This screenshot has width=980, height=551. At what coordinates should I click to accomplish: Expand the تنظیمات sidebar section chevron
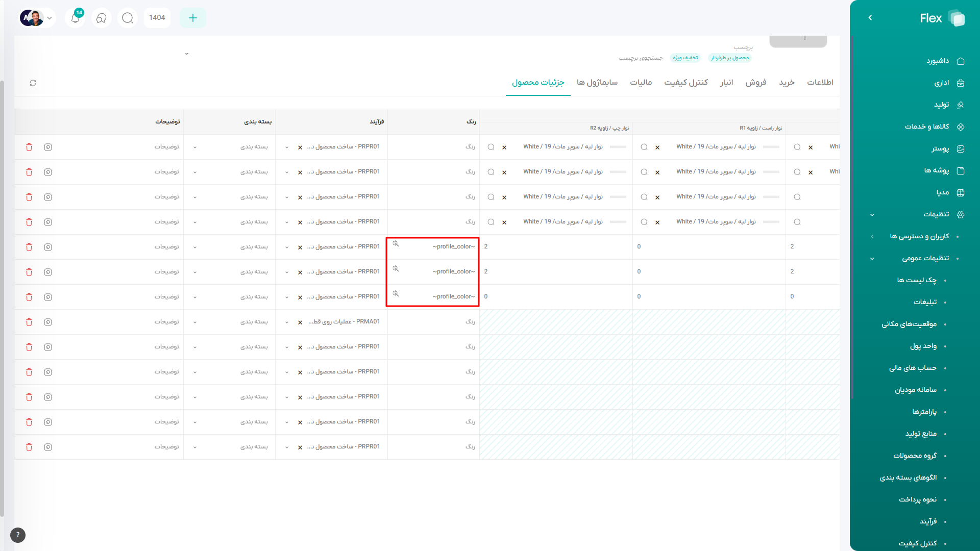click(x=872, y=215)
